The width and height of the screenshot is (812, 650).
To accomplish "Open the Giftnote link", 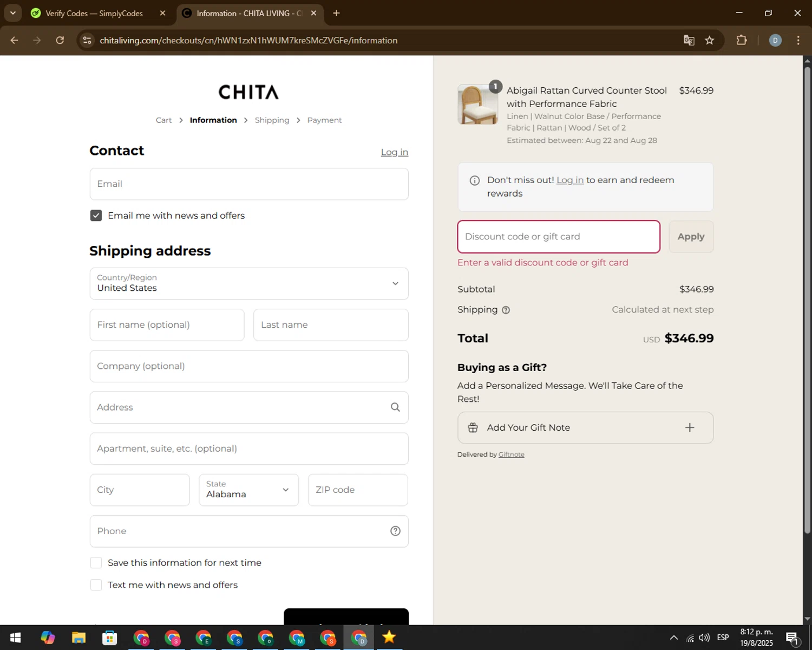I will click(511, 454).
